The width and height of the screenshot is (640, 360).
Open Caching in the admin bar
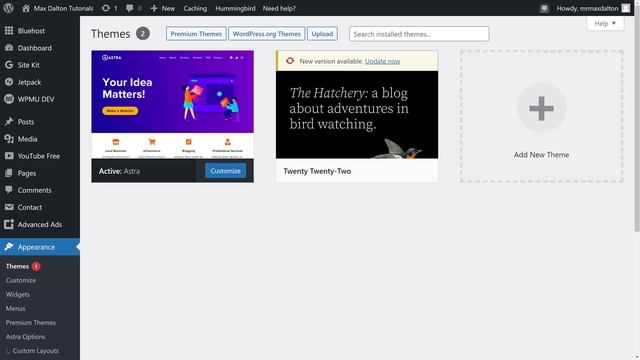click(x=195, y=8)
